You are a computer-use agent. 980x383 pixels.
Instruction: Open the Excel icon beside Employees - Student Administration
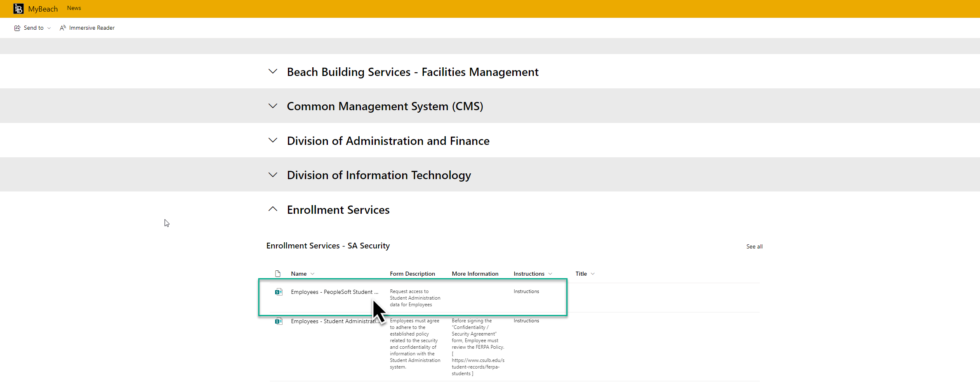279,321
